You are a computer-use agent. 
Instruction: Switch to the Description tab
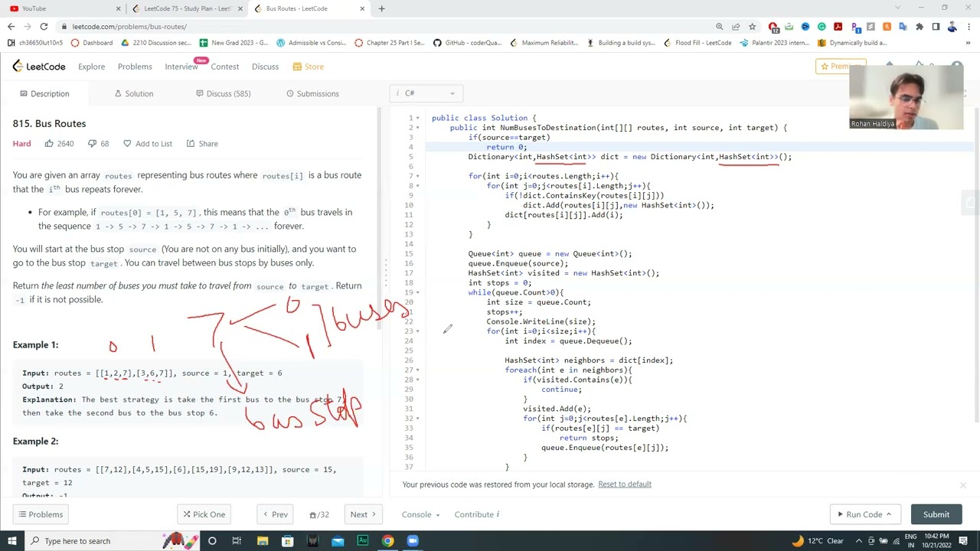click(x=44, y=93)
